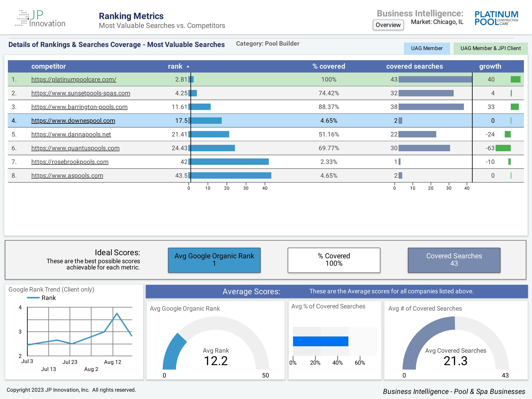Click the rank value 21.41

[x=179, y=134]
